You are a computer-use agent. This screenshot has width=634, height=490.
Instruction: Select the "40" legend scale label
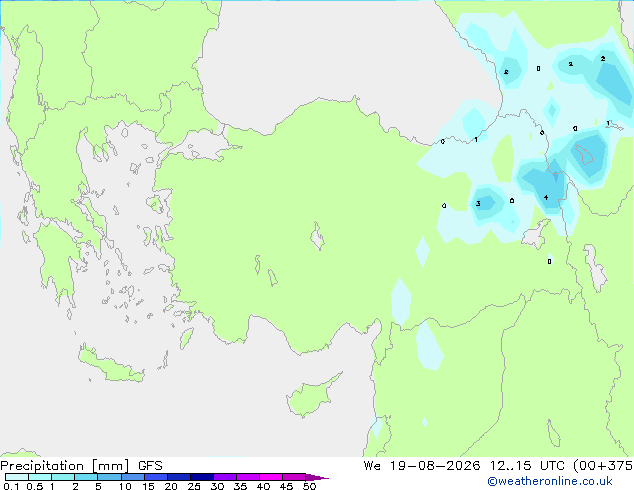pyautogui.click(x=263, y=486)
